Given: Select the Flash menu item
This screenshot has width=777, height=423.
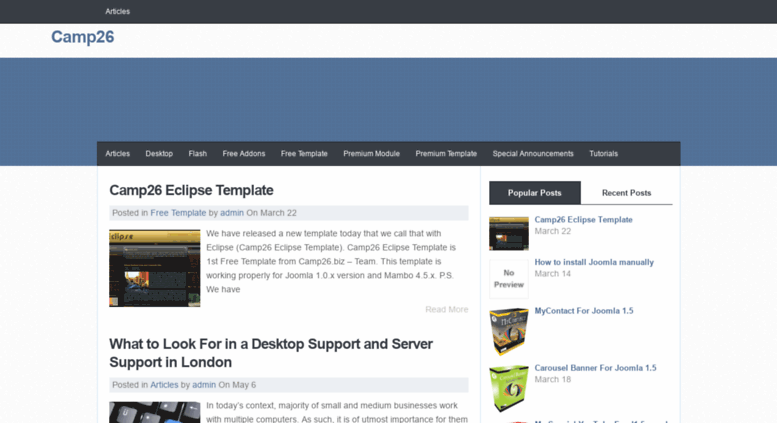Looking at the screenshot, I should (x=197, y=154).
